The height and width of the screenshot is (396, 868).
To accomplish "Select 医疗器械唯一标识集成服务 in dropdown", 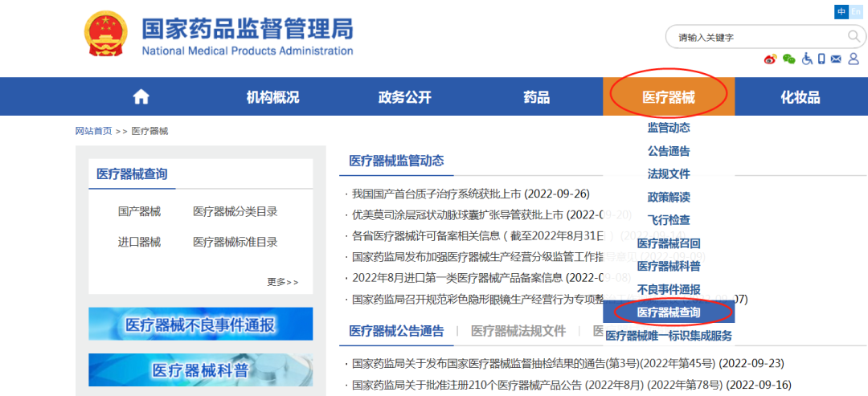I will [669, 336].
